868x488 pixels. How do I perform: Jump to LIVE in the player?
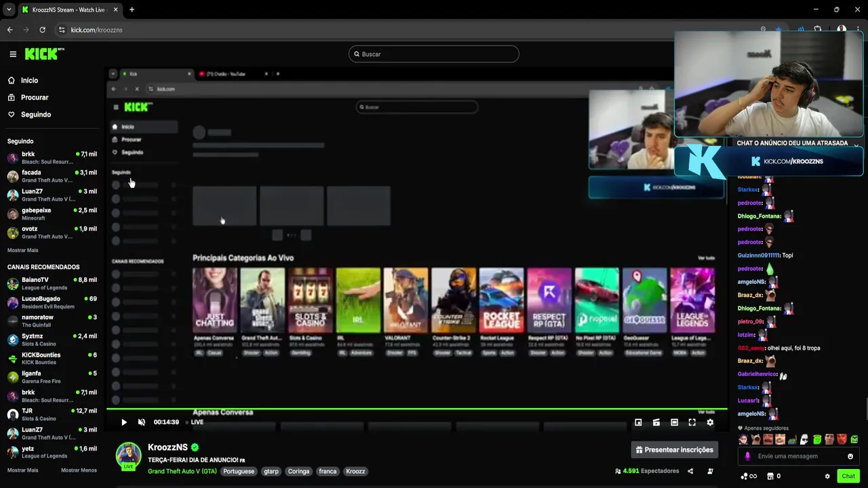coord(197,422)
